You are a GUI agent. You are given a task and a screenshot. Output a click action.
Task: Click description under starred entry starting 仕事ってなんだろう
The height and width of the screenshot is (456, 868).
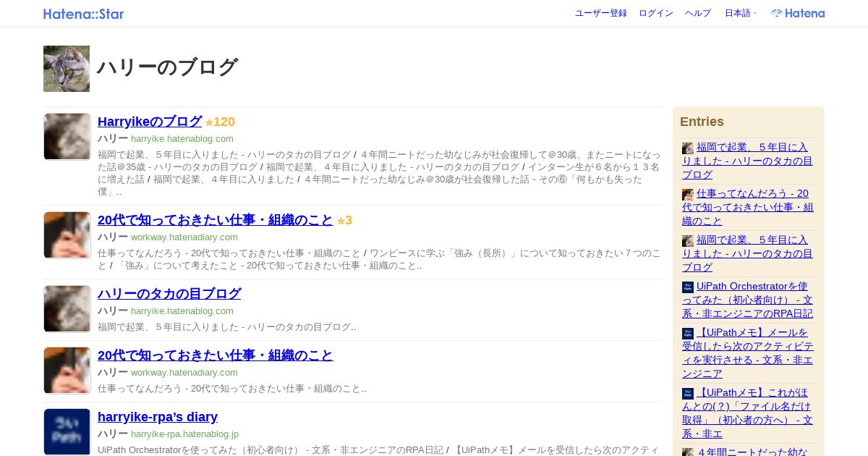point(379,259)
